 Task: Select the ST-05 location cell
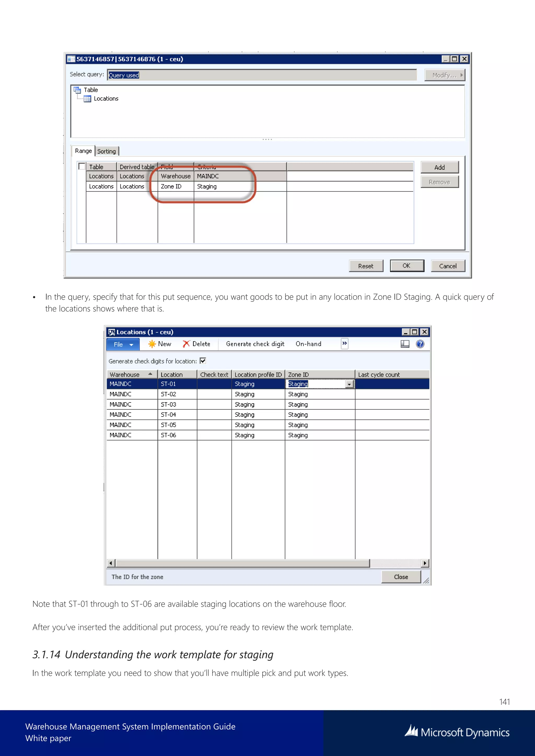click(177, 425)
